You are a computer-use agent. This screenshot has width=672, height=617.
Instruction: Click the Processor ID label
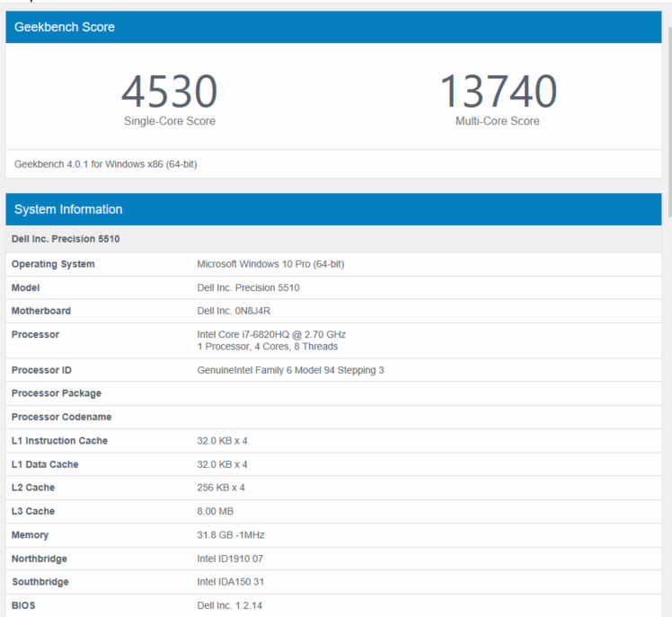coord(41,370)
